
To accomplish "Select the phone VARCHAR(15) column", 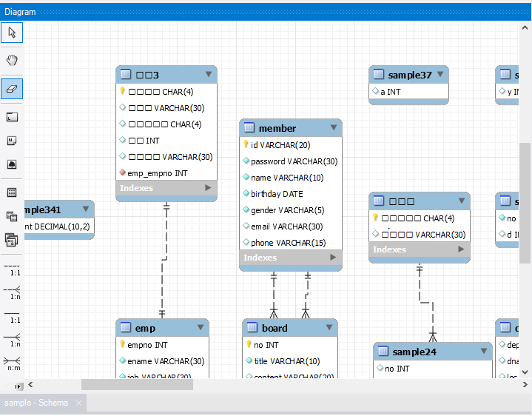I will (x=291, y=243).
